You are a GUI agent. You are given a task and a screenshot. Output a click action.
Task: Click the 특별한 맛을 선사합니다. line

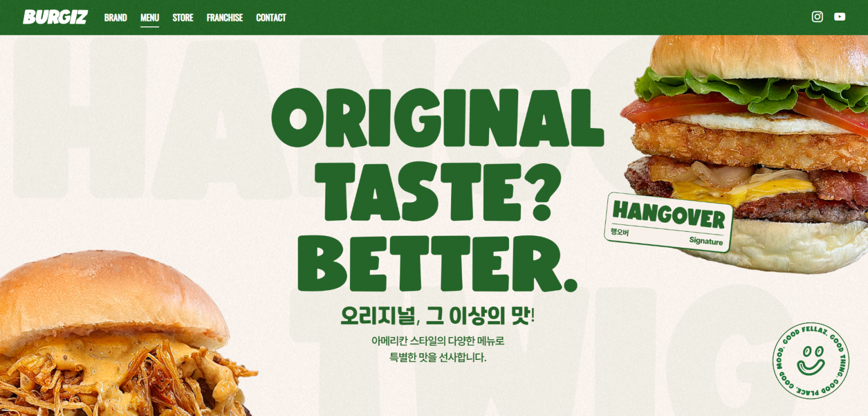click(x=437, y=358)
